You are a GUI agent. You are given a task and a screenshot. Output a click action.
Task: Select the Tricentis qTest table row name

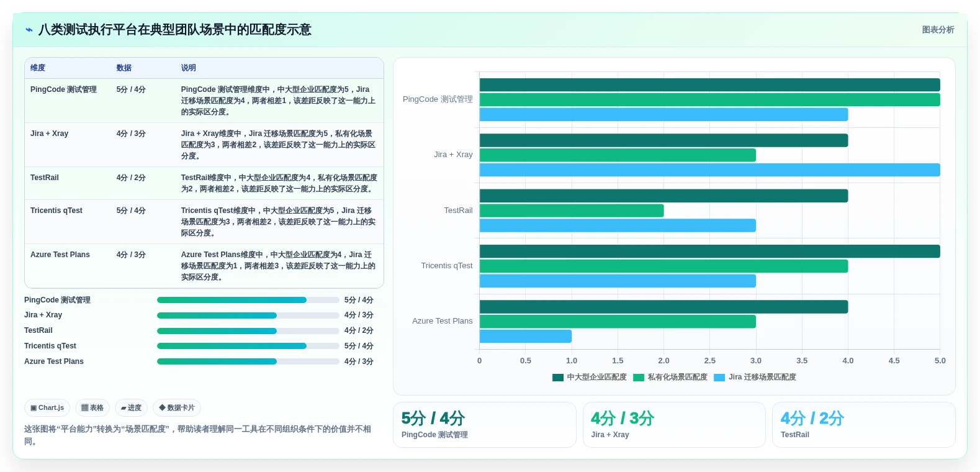pyautogui.click(x=56, y=211)
